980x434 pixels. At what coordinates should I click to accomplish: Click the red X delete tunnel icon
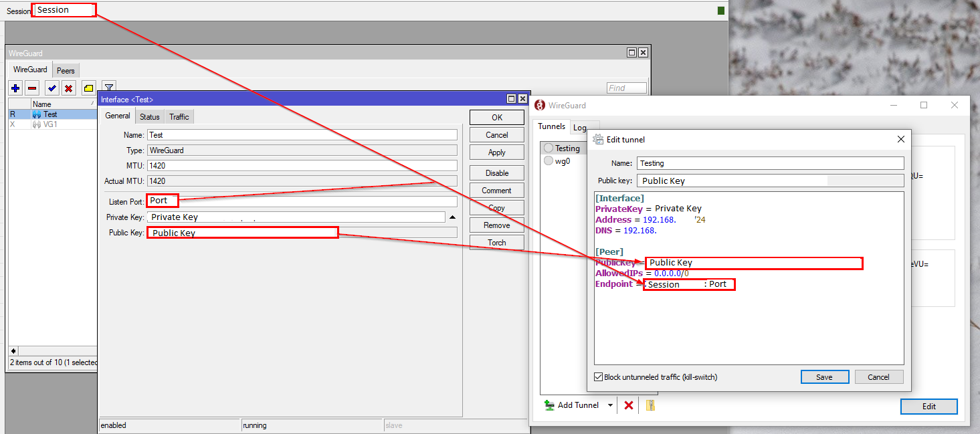click(x=629, y=405)
